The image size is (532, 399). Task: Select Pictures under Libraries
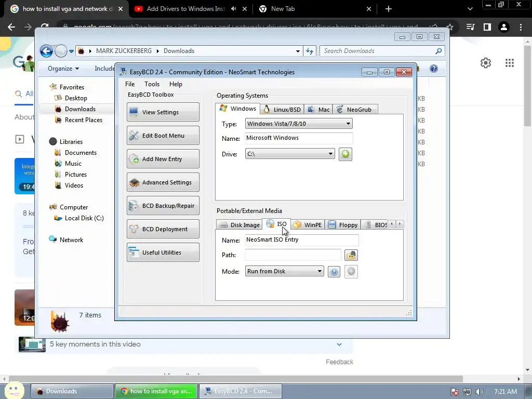76,175
